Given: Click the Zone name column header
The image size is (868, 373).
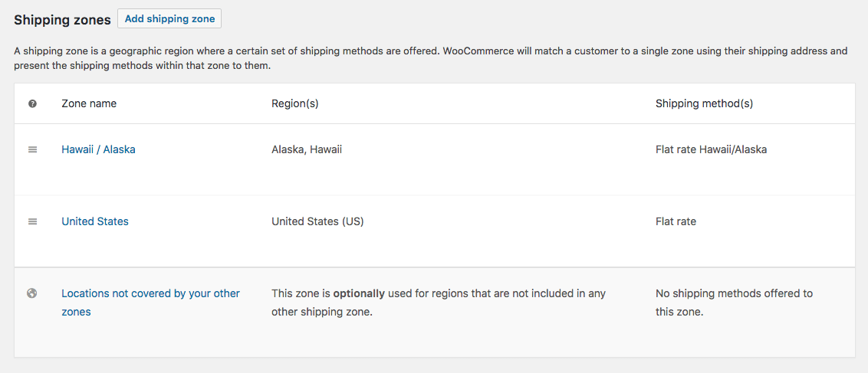Looking at the screenshot, I should (x=89, y=103).
